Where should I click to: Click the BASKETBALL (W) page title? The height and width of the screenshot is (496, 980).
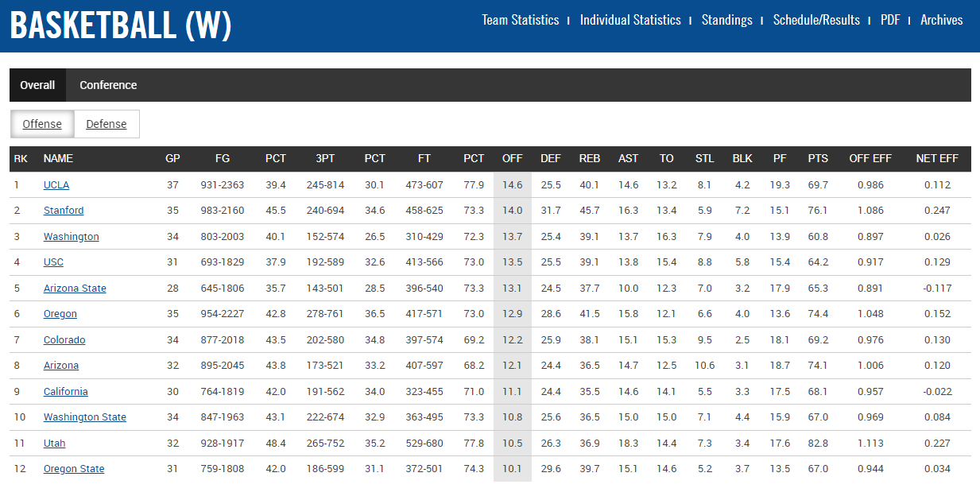point(121,25)
